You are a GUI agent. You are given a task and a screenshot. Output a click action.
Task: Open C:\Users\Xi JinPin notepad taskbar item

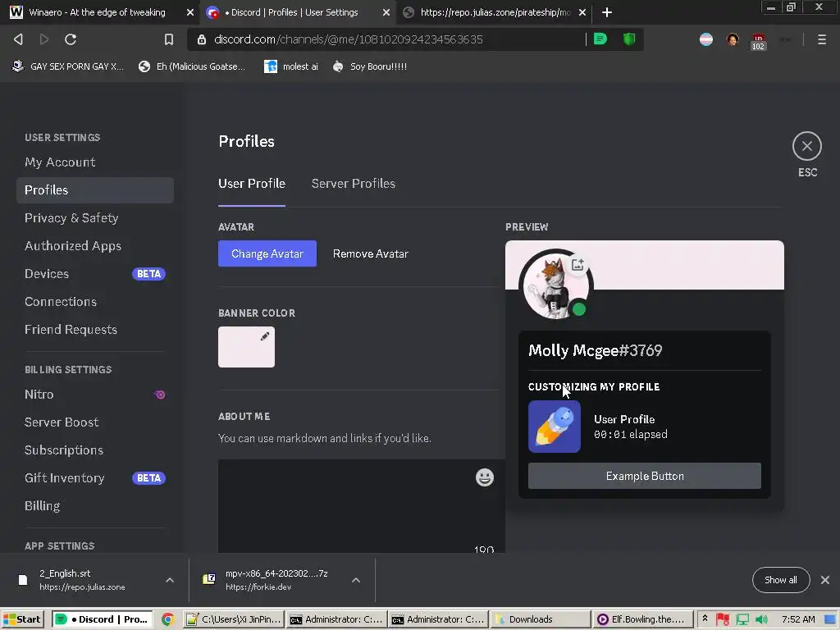pos(234,619)
